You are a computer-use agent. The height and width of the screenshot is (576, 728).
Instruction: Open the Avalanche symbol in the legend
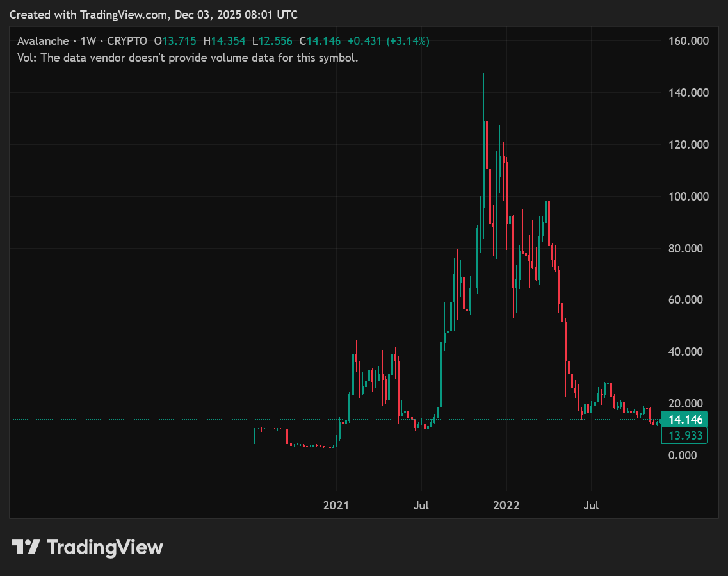pos(44,40)
